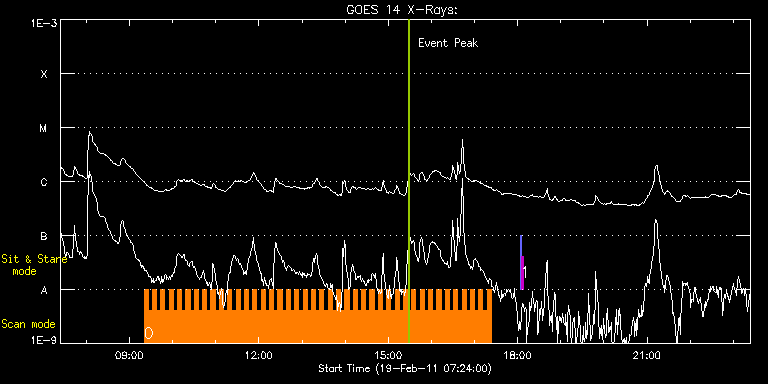Click the green Event Peak vertical line
Image resolution: width=768 pixels, height=384 pixels.
pos(408,181)
